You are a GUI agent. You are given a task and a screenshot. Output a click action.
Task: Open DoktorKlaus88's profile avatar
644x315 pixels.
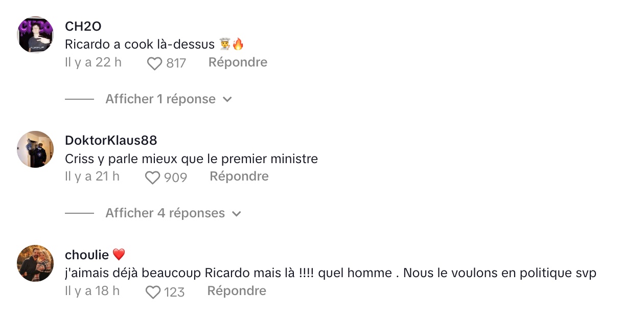pos(35,149)
